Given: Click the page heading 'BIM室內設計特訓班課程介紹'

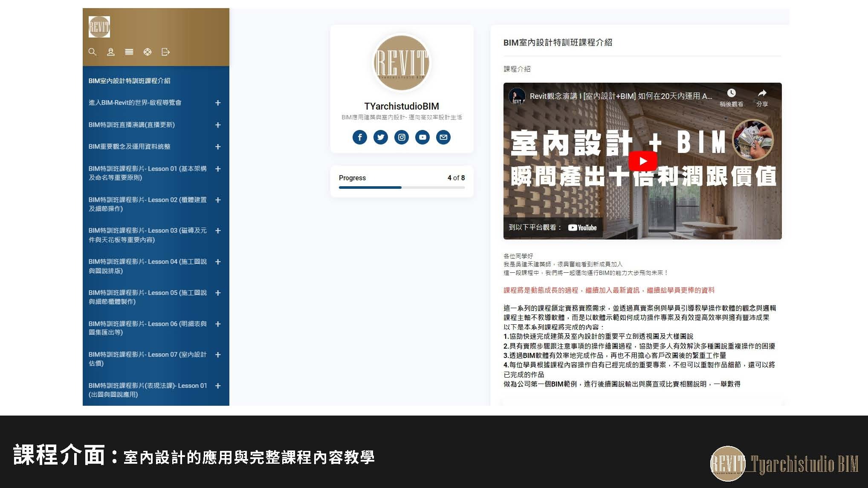Looking at the screenshot, I should tap(558, 43).
